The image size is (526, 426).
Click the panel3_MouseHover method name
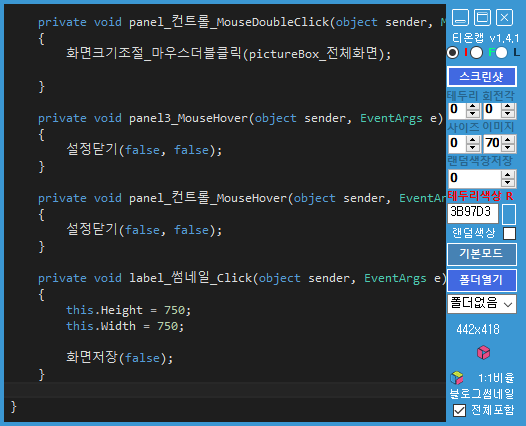point(188,118)
